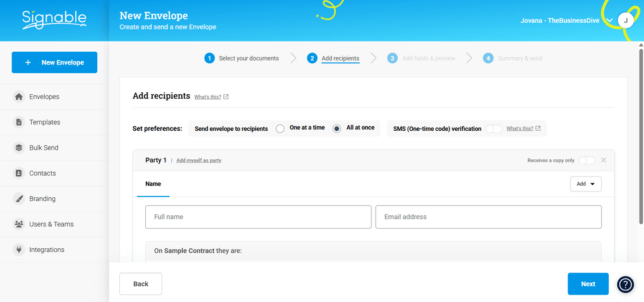Viewport: 644px width, 302px height.
Task: Enable SMS one-time code verification toggle
Action: (494, 129)
